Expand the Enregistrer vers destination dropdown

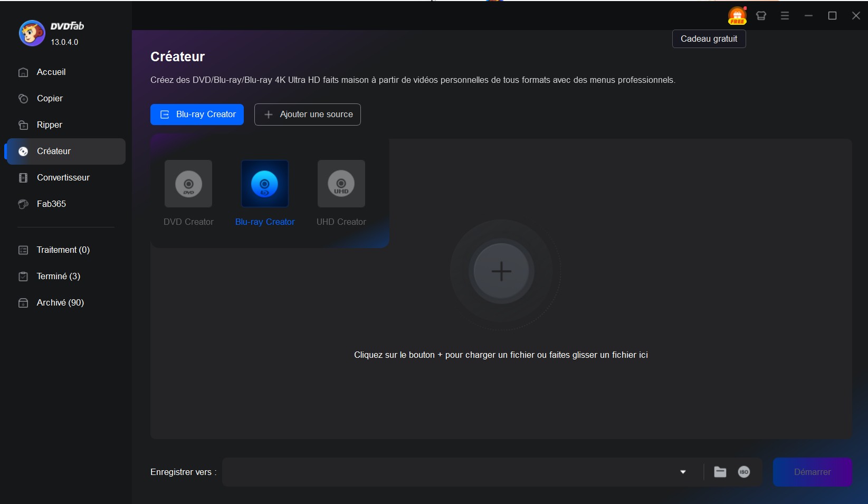tap(683, 472)
